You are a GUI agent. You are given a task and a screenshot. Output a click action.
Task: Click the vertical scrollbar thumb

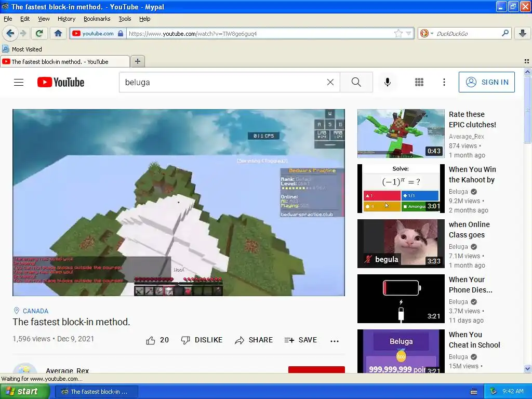tap(527, 110)
